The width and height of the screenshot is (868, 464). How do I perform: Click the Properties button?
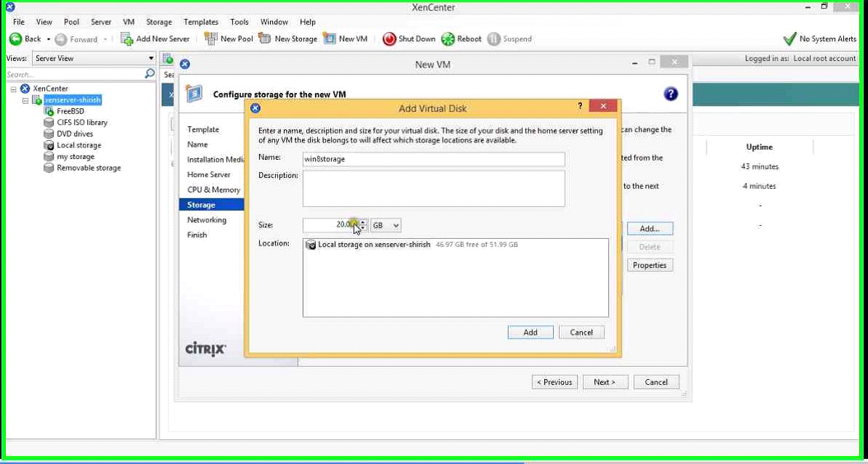click(x=650, y=265)
